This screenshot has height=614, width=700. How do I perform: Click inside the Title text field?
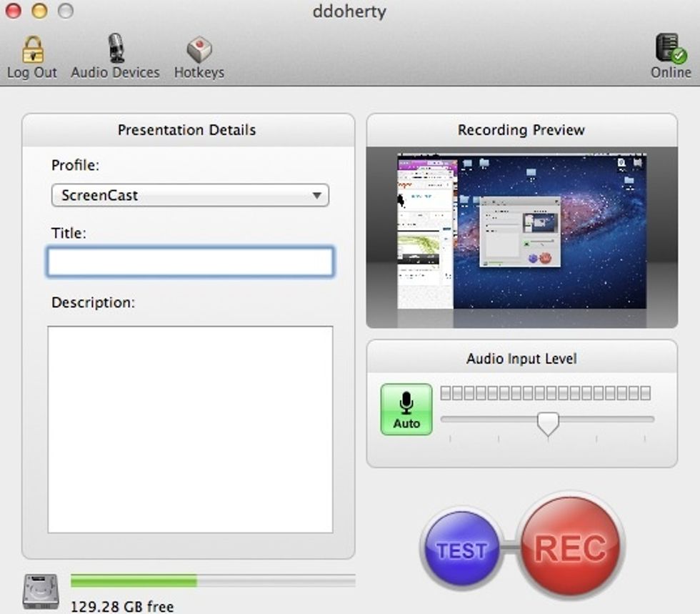(190, 262)
